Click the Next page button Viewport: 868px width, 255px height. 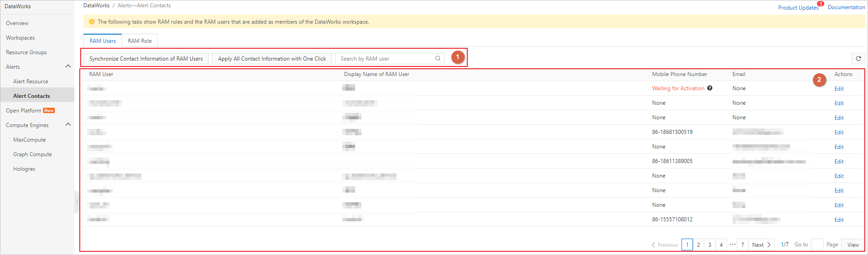pos(761,245)
